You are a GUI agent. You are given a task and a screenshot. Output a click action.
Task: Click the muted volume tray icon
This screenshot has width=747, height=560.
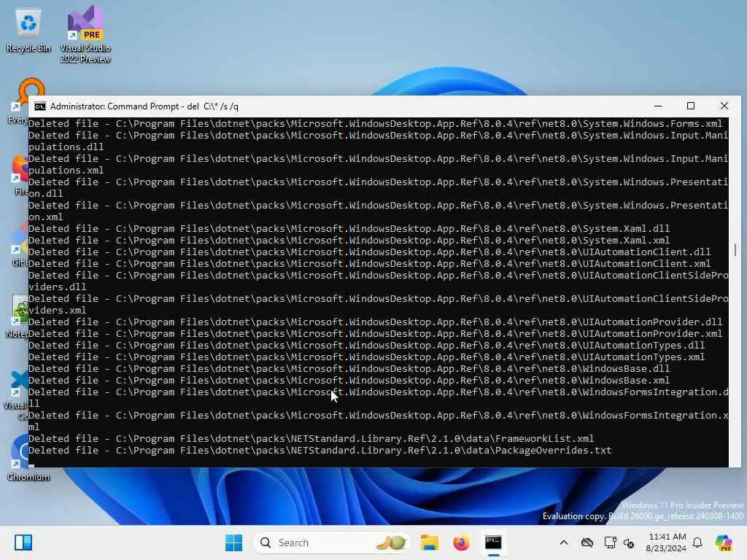[x=629, y=542]
